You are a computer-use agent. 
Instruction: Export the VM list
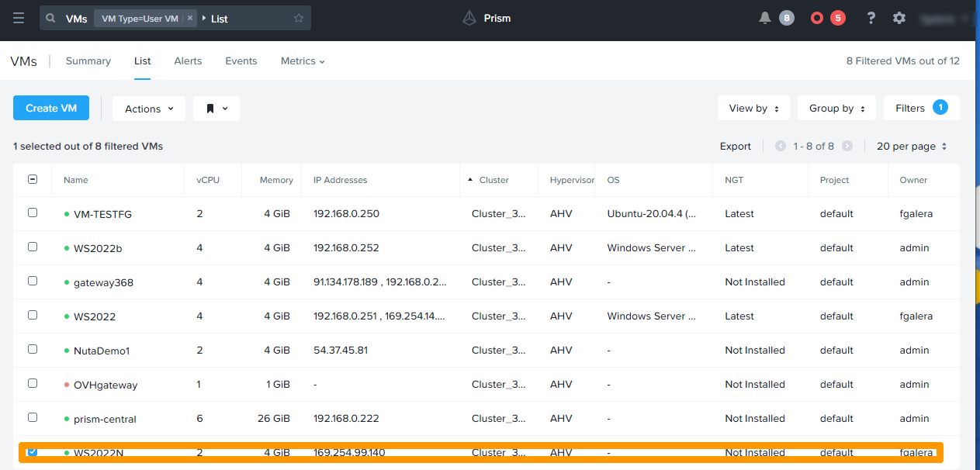point(735,146)
